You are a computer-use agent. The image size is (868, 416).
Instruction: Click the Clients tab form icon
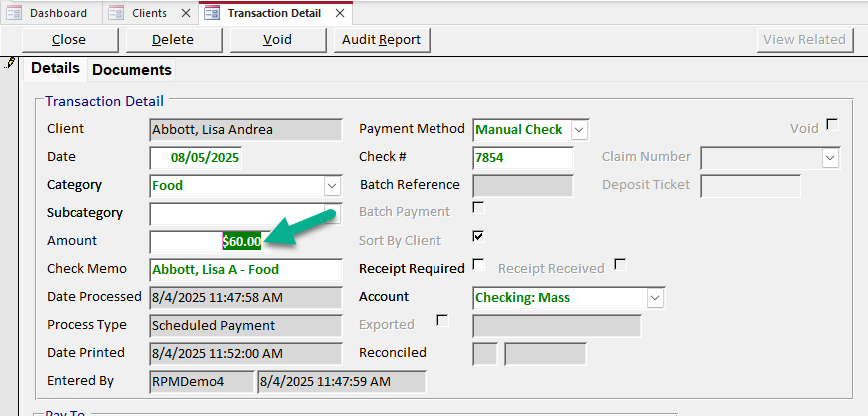tap(115, 13)
